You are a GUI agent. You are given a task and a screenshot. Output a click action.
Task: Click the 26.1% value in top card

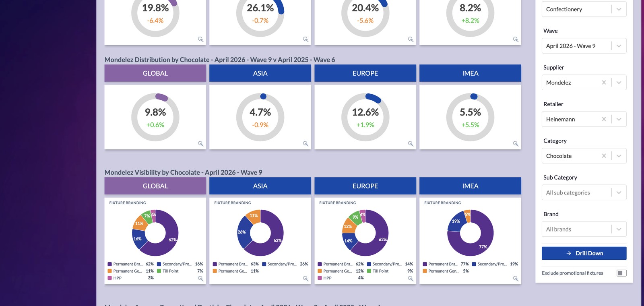pos(260,8)
